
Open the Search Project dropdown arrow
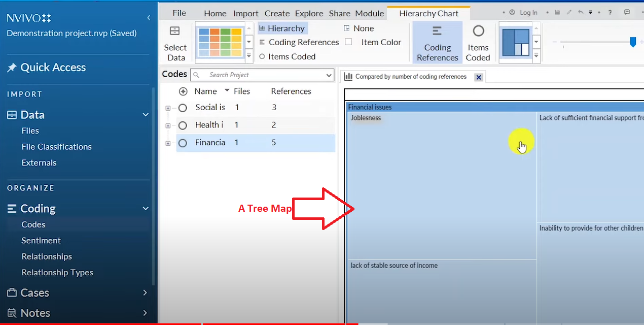[329, 75]
